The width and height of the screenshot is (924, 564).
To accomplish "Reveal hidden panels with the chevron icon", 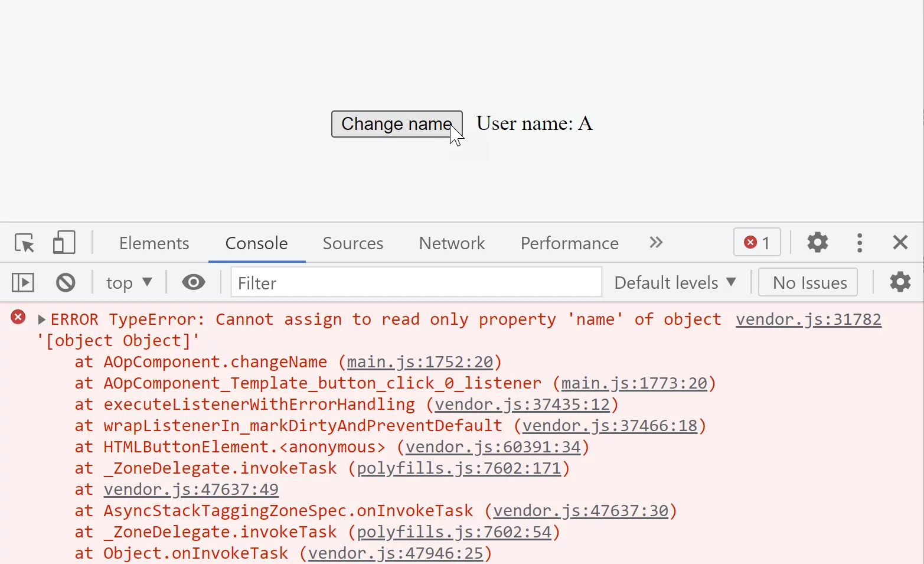I will pyautogui.click(x=655, y=242).
